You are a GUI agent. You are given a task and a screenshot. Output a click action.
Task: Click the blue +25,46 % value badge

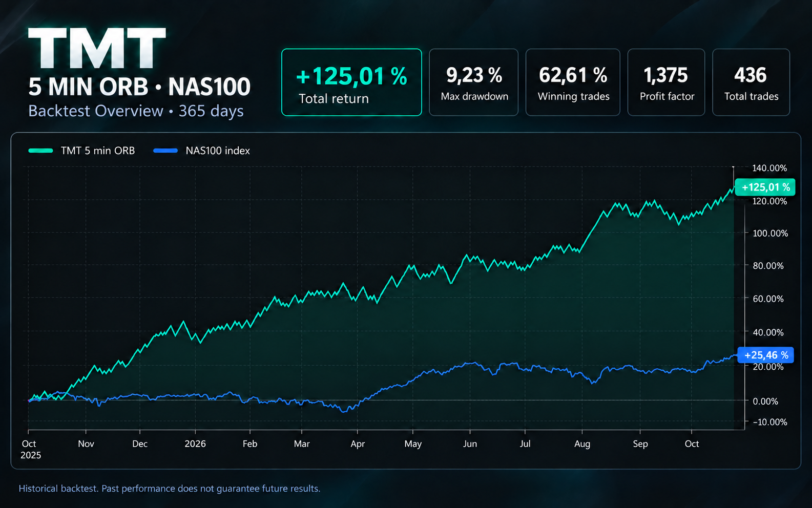tap(766, 355)
